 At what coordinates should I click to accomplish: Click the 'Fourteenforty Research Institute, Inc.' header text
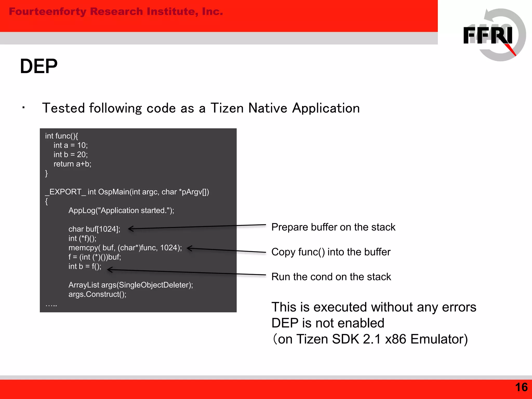pyautogui.click(x=116, y=12)
